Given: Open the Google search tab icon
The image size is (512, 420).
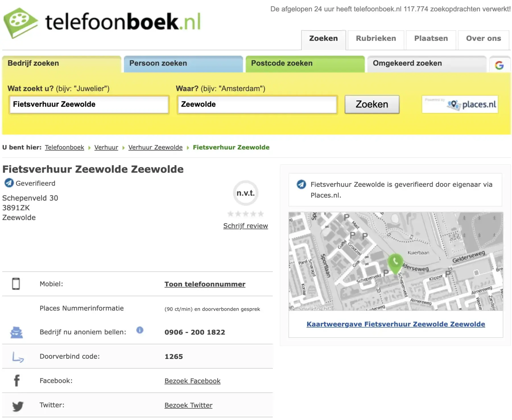Looking at the screenshot, I should (499, 65).
